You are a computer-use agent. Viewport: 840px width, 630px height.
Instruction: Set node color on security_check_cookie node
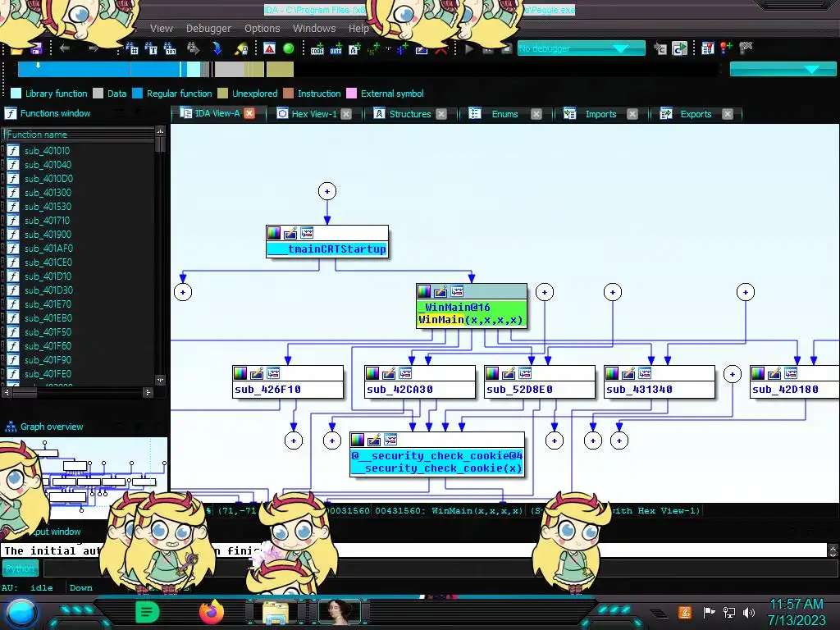[358, 441]
